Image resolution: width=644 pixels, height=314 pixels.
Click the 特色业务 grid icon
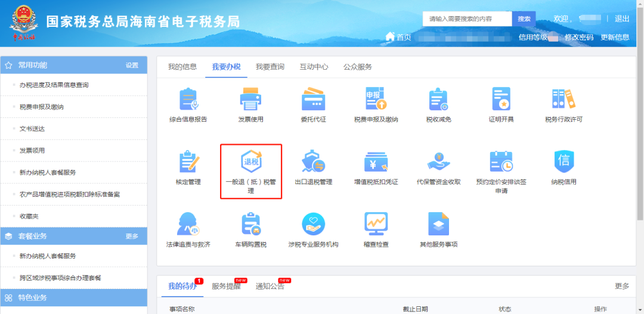pyautogui.click(x=8, y=298)
